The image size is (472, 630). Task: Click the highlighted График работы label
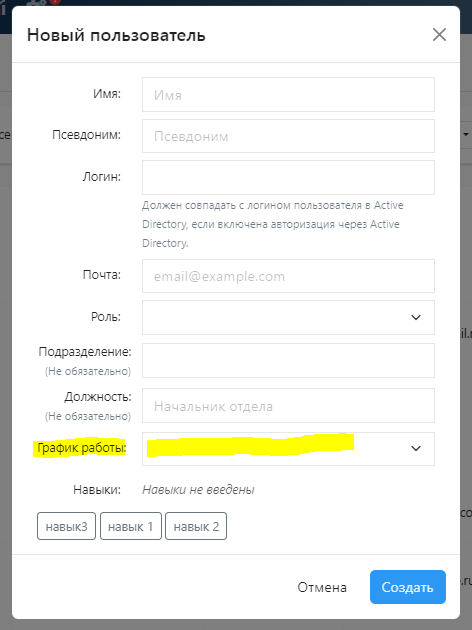[x=82, y=448]
